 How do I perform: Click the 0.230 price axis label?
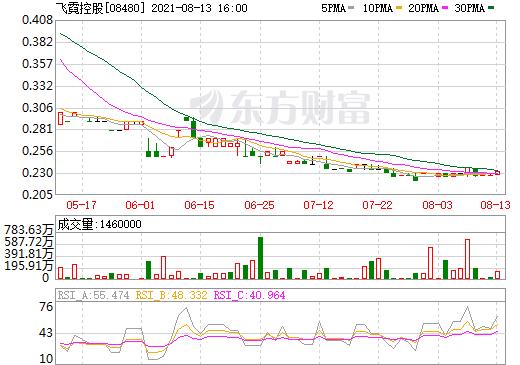coord(38,173)
